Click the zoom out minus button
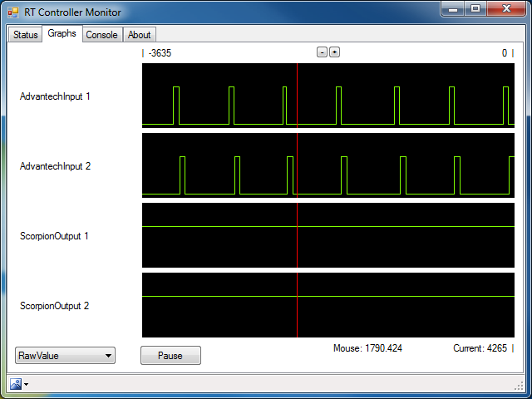This screenshot has width=532, height=399. point(322,52)
